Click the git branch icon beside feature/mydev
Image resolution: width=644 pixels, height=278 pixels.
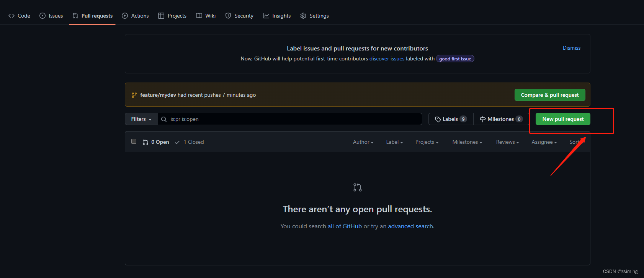click(134, 95)
